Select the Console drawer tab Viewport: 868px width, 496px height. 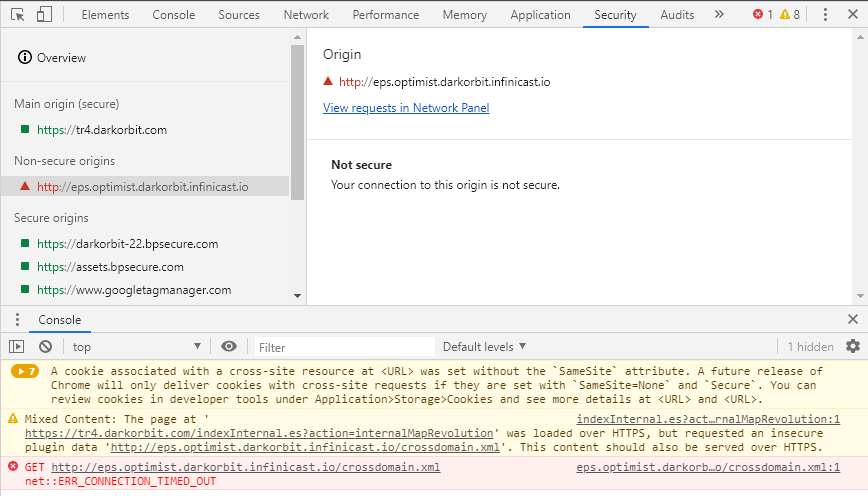click(60, 320)
